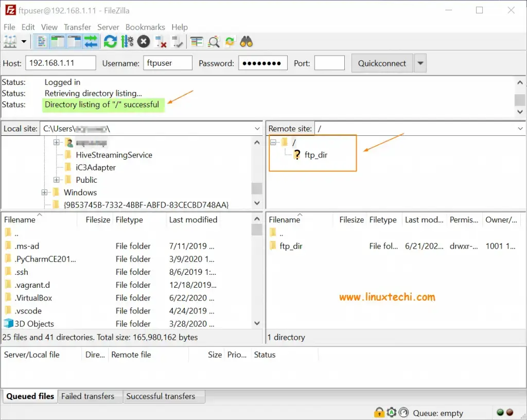The image size is (527, 420).
Task: Open the Remote site path dropdown
Action: point(519,128)
